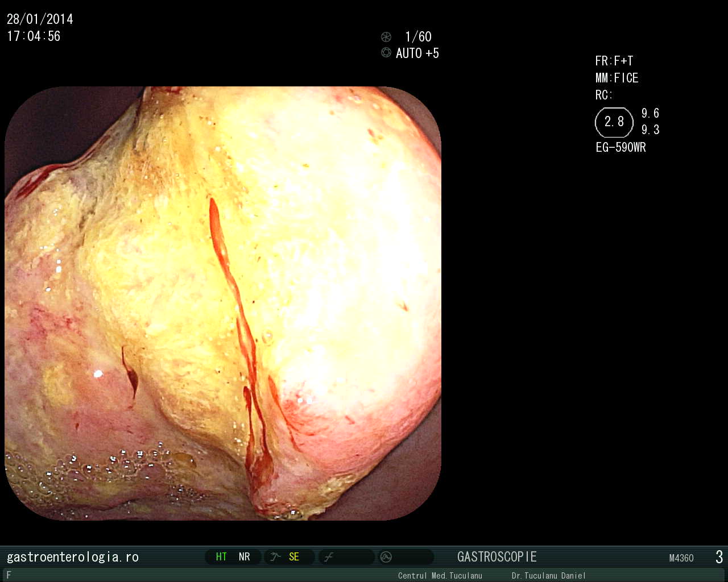Screen dimensions: 728x582
Task: Click the GASTROSCOPIE procedure label
Action: 497,557
